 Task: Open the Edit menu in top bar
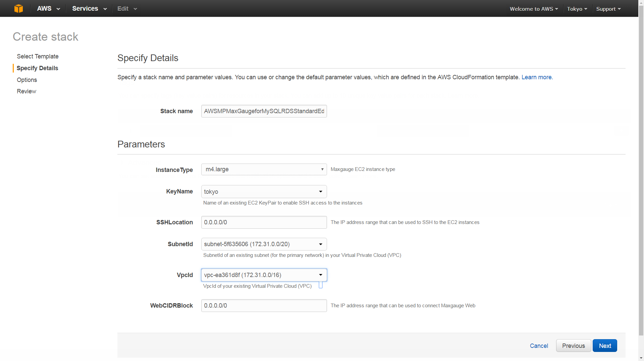[127, 8]
